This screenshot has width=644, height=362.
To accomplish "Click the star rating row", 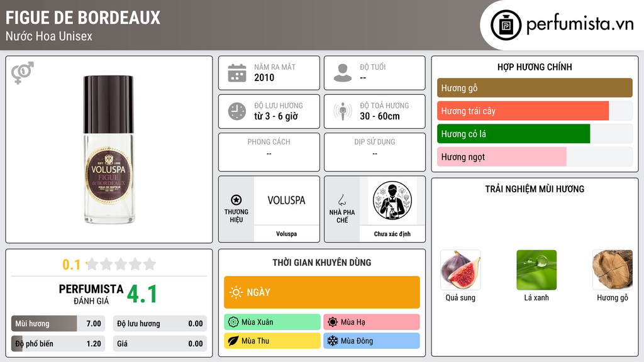I will 121,264.
